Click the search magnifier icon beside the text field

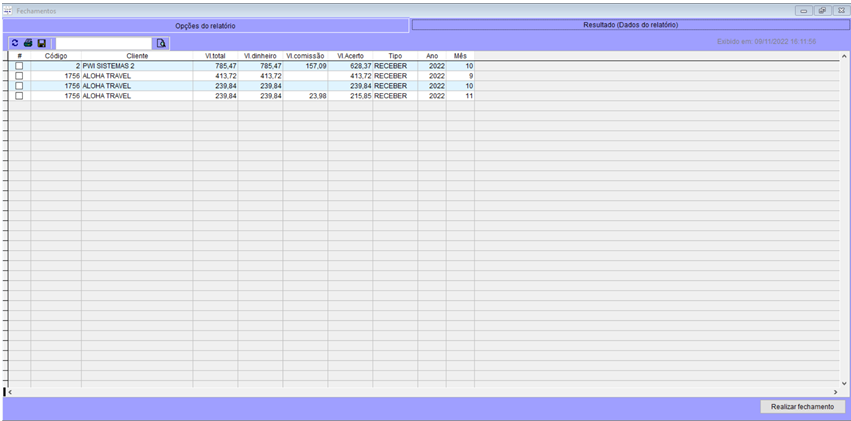tap(161, 43)
